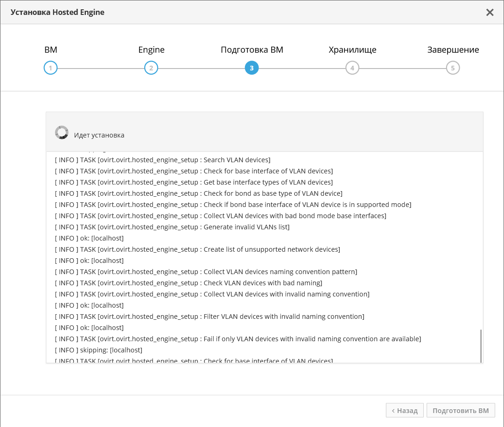This screenshot has width=504, height=427.
Task: Click the 'Подготовка ВМ' step label
Action: click(x=252, y=50)
